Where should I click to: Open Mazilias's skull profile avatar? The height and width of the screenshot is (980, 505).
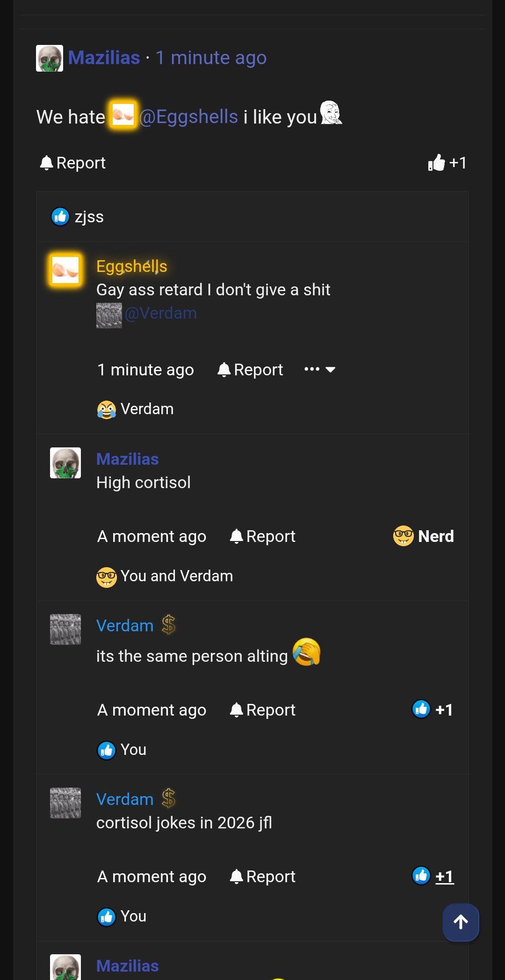point(49,59)
